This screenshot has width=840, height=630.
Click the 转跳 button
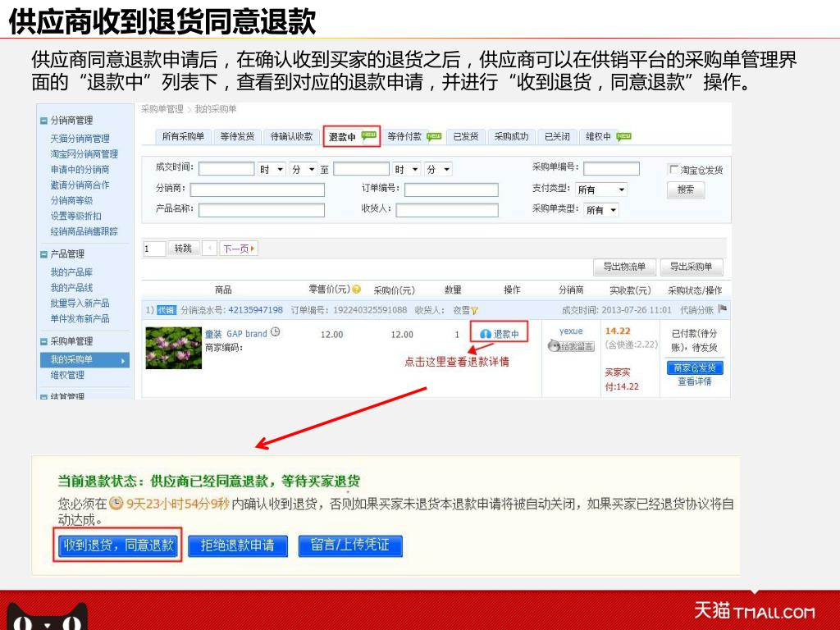[183, 249]
